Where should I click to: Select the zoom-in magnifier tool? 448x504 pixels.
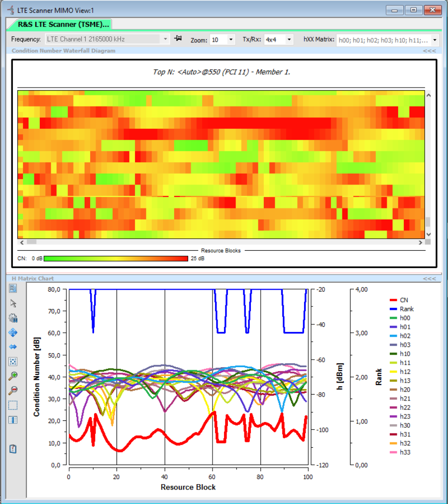[12, 376]
